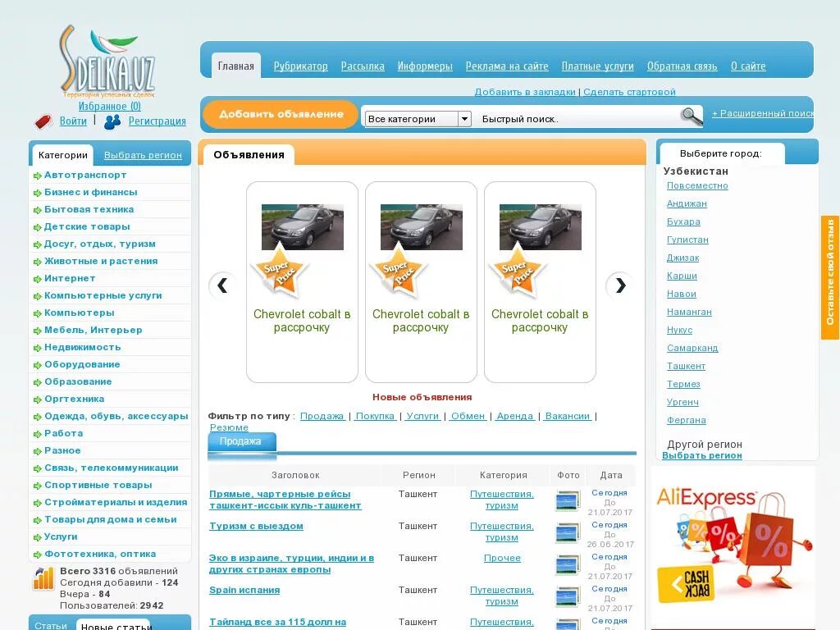Click the first Chevrolet cobalt car thumbnail

302,227
